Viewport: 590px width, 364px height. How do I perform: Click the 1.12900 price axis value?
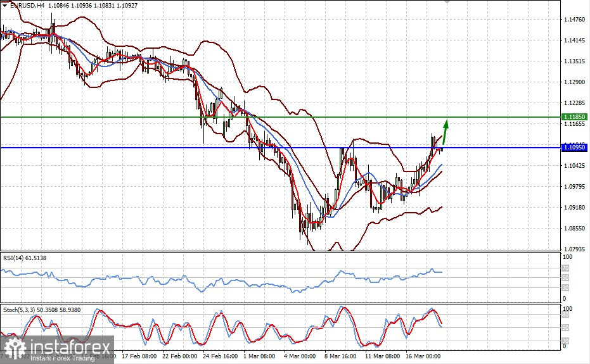575,82
